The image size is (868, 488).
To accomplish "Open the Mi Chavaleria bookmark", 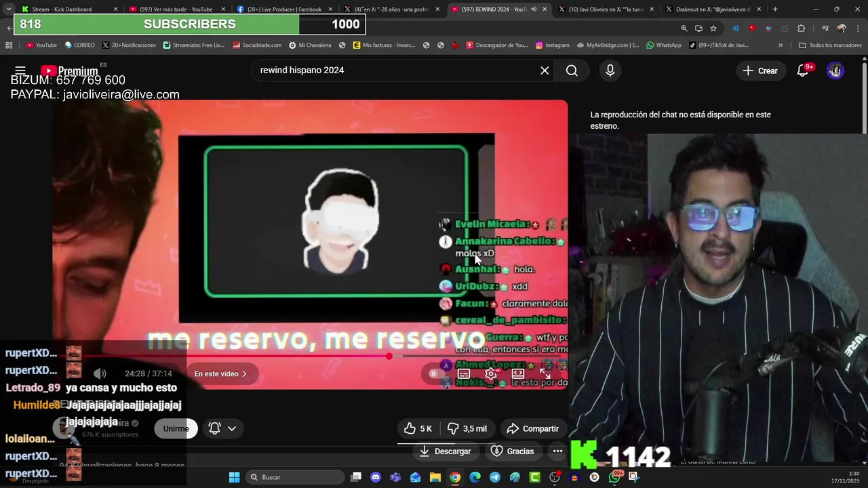I will [310, 45].
